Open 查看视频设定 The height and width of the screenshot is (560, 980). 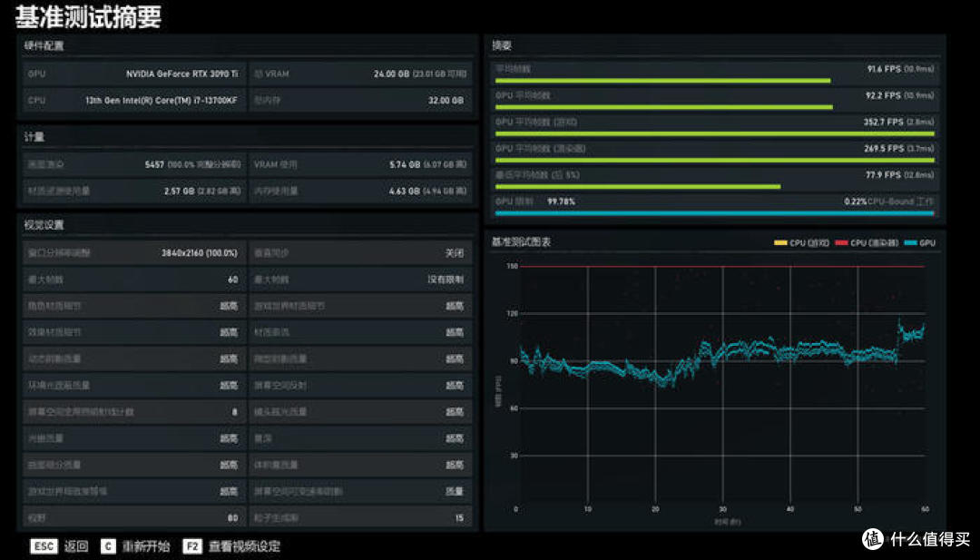click(x=244, y=546)
